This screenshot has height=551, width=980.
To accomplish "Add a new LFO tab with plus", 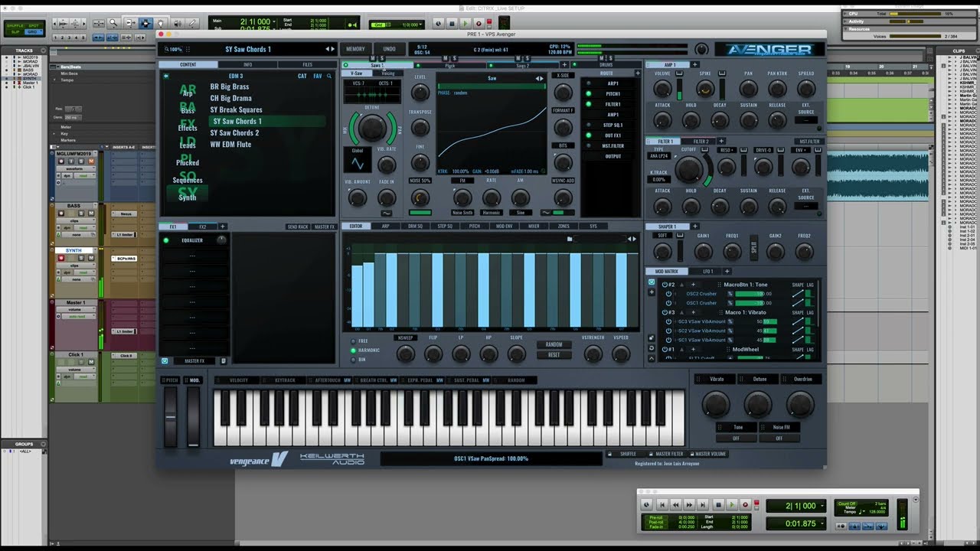I will pos(727,271).
